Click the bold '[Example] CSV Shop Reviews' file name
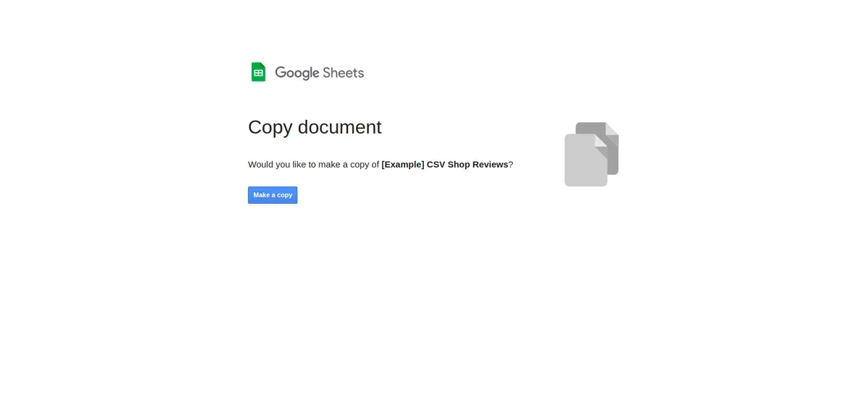 click(x=445, y=164)
